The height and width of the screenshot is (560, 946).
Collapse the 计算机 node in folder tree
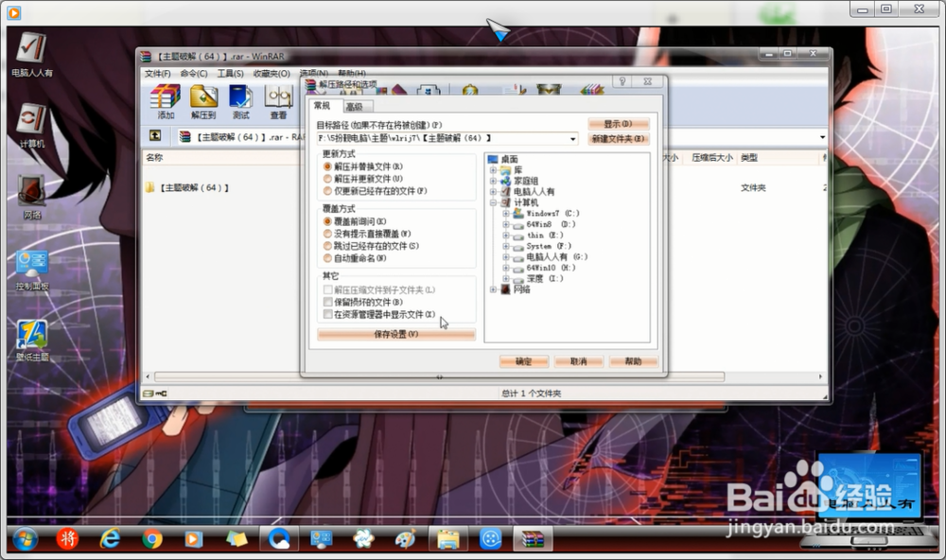coord(494,202)
